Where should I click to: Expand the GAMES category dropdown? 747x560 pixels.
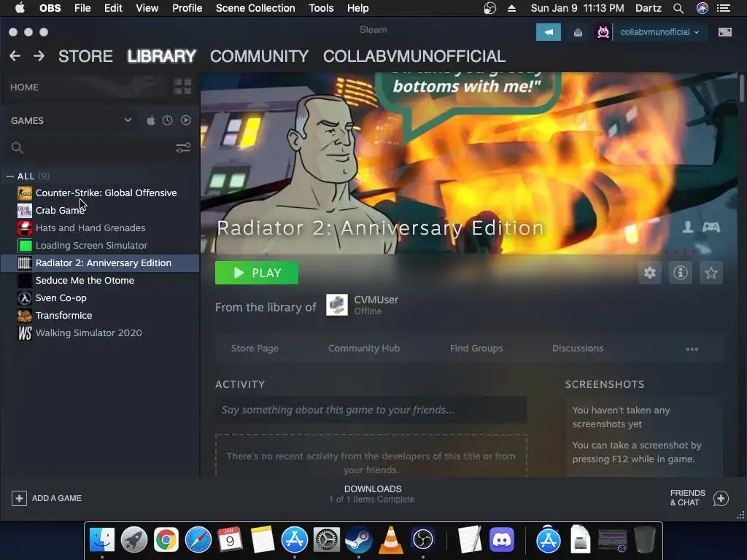[128, 120]
